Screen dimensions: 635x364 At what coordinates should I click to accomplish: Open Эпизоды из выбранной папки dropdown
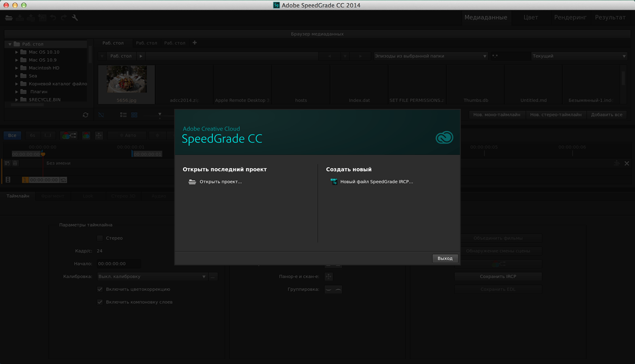pos(430,56)
